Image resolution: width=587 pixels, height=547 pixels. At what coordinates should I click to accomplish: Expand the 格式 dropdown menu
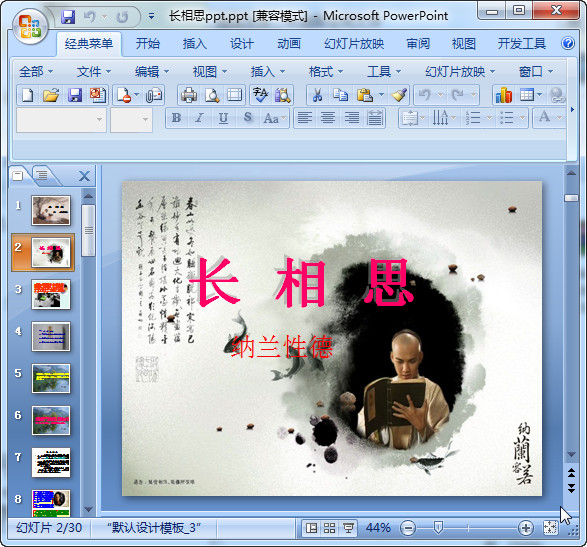tap(326, 71)
